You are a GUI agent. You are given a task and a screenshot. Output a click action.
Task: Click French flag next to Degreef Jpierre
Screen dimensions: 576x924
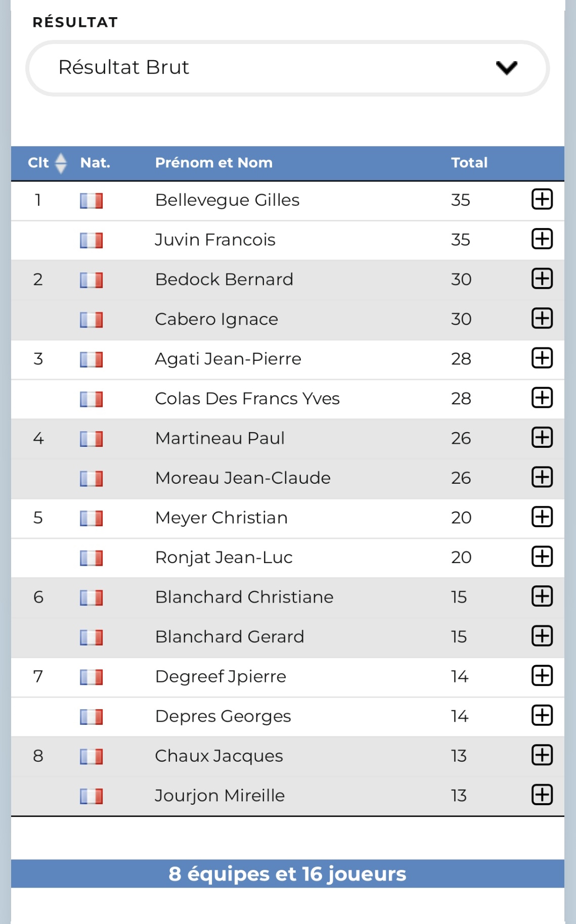coord(91,677)
